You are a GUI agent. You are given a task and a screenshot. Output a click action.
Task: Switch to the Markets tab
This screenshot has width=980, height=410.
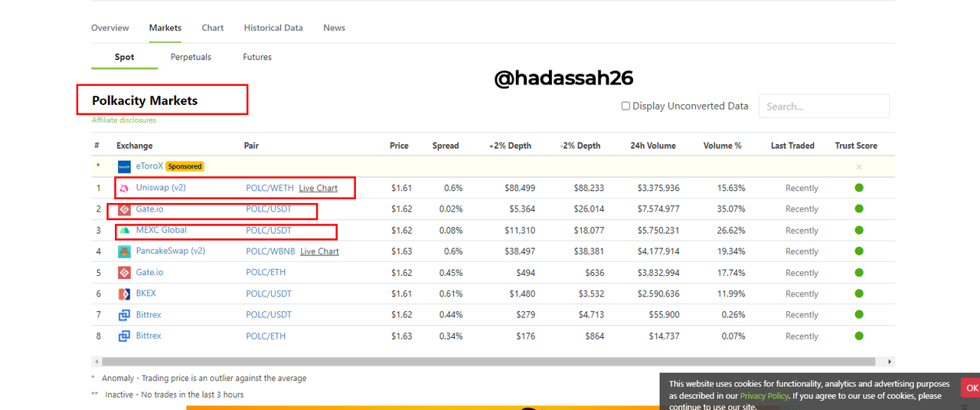tap(165, 28)
